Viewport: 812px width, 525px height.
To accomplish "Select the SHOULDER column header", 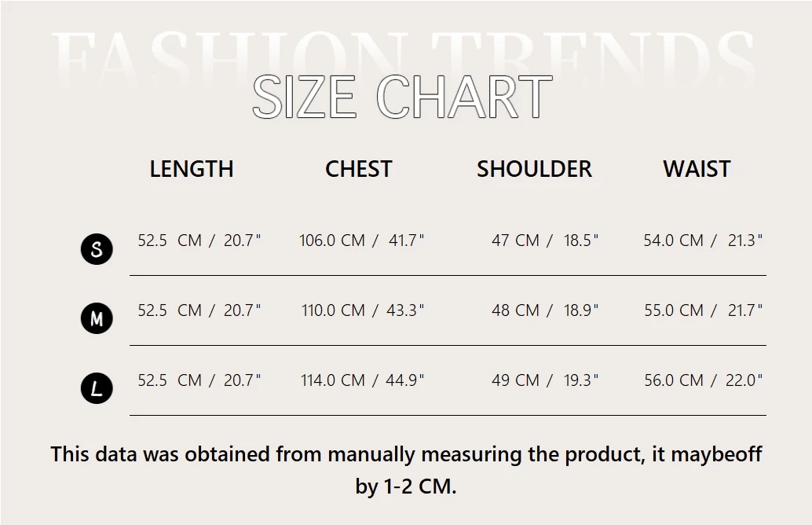I will click(534, 169).
